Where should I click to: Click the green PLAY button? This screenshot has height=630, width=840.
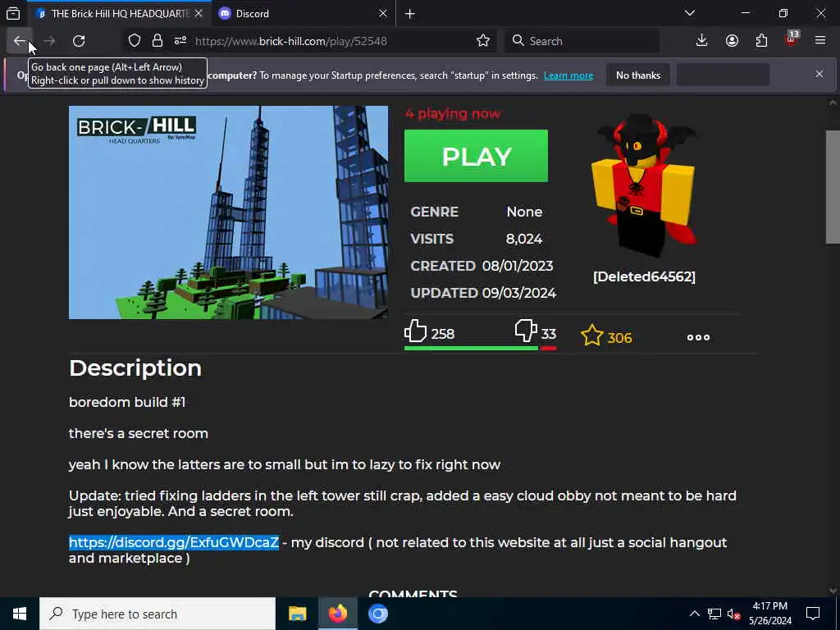[476, 156]
